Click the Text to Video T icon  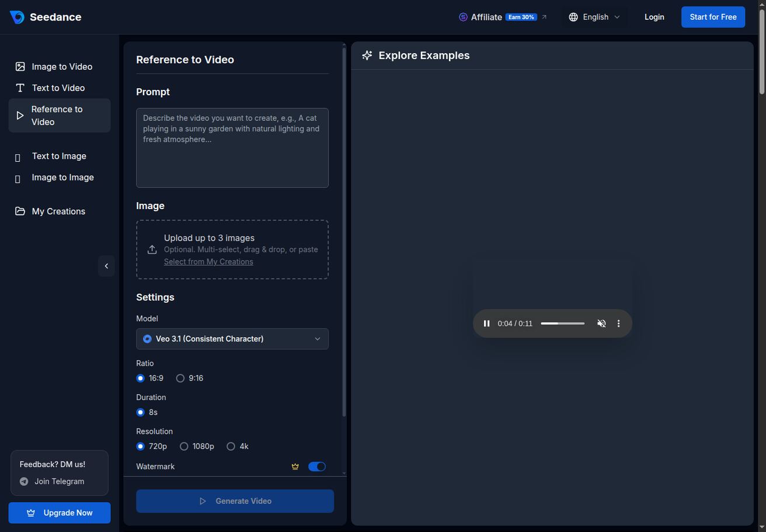point(20,88)
